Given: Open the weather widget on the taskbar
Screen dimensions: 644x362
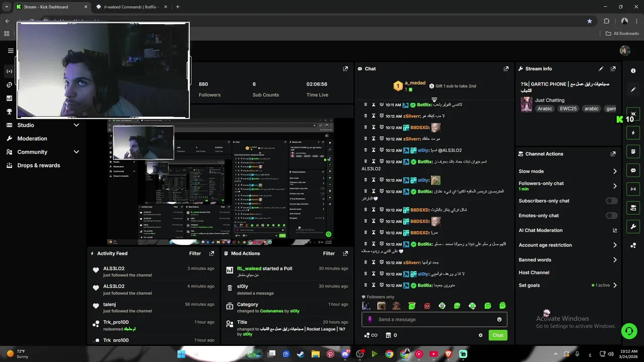Looking at the screenshot, I should 18,354.
